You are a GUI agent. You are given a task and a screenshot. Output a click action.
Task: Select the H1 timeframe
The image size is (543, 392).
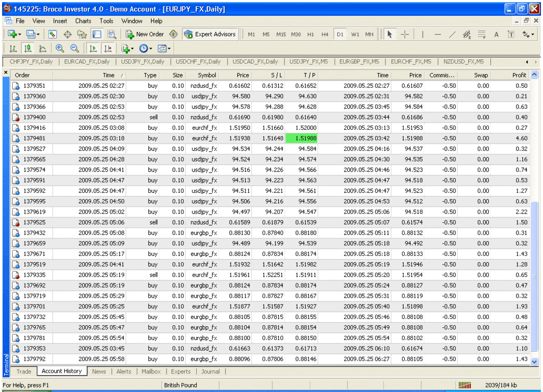311,34
